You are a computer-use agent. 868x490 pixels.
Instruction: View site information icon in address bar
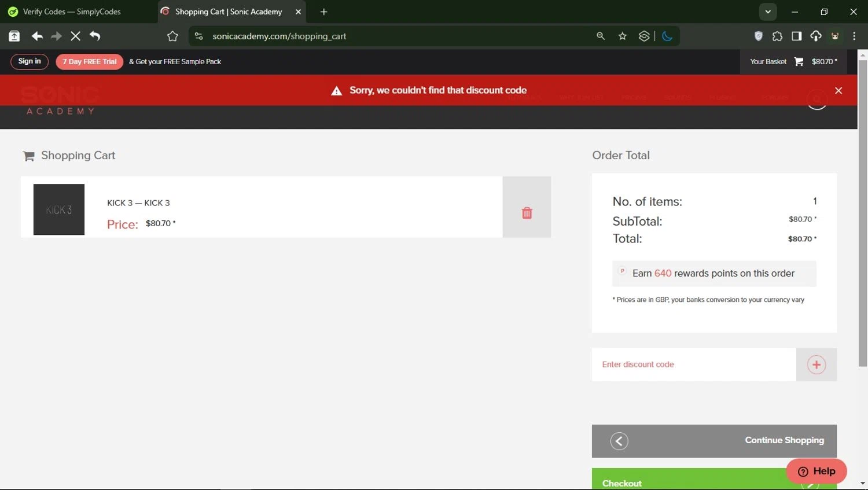point(198,36)
